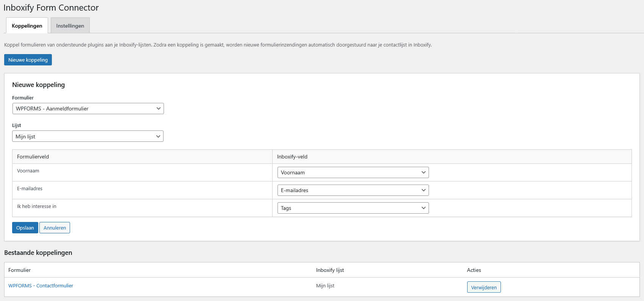Open the Formulier dropdown showing WPFORMS - Aanmeldformulier
The width and height of the screenshot is (644, 301).
tap(88, 109)
